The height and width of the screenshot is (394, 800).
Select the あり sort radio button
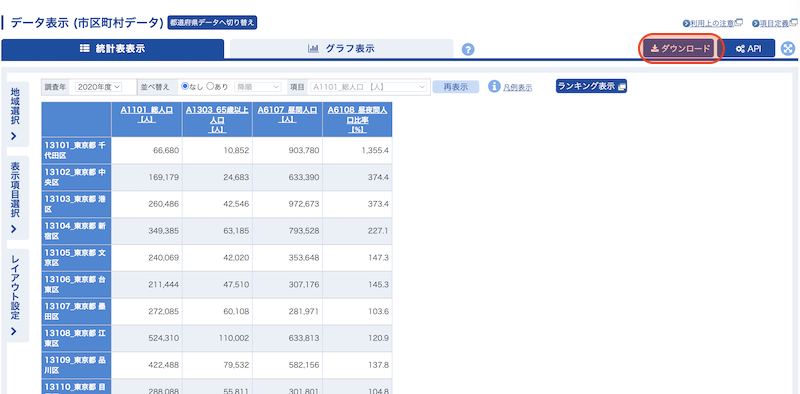(210, 86)
